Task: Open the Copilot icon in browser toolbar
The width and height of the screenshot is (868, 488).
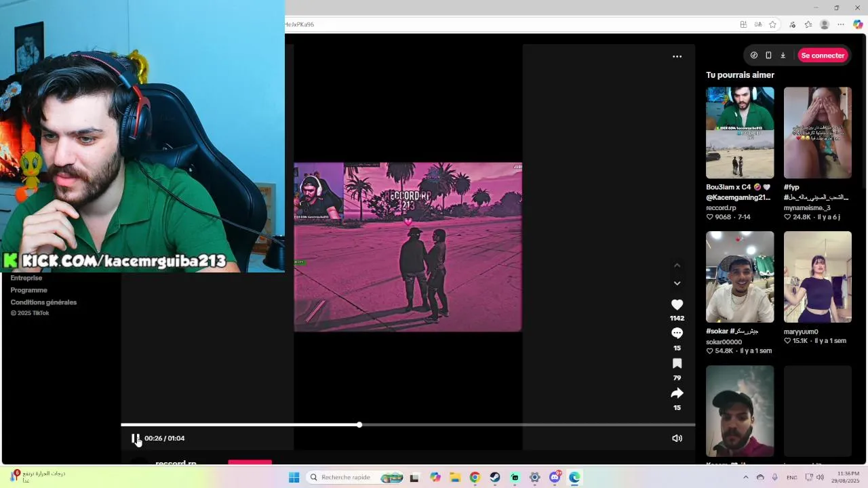Action: (x=858, y=24)
